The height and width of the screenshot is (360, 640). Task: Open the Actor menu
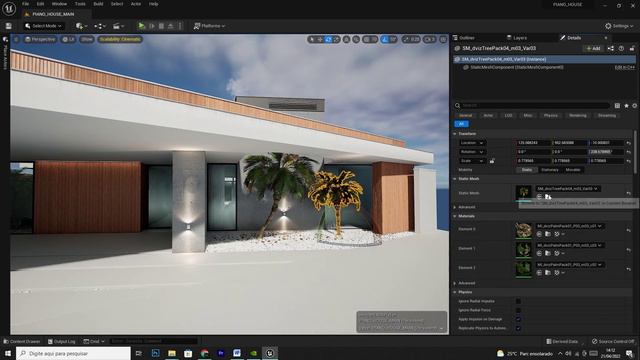[x=136, y=4]
